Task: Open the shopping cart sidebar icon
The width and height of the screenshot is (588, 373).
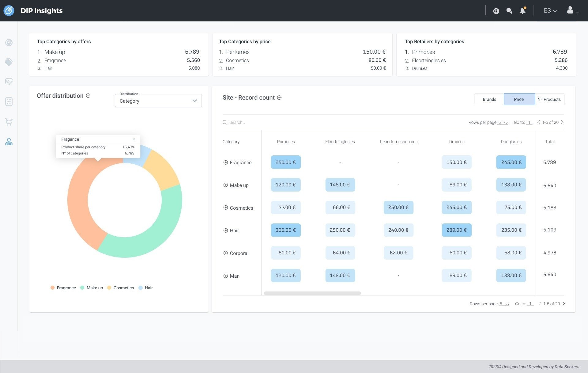Action: click(x=9, y=122)
